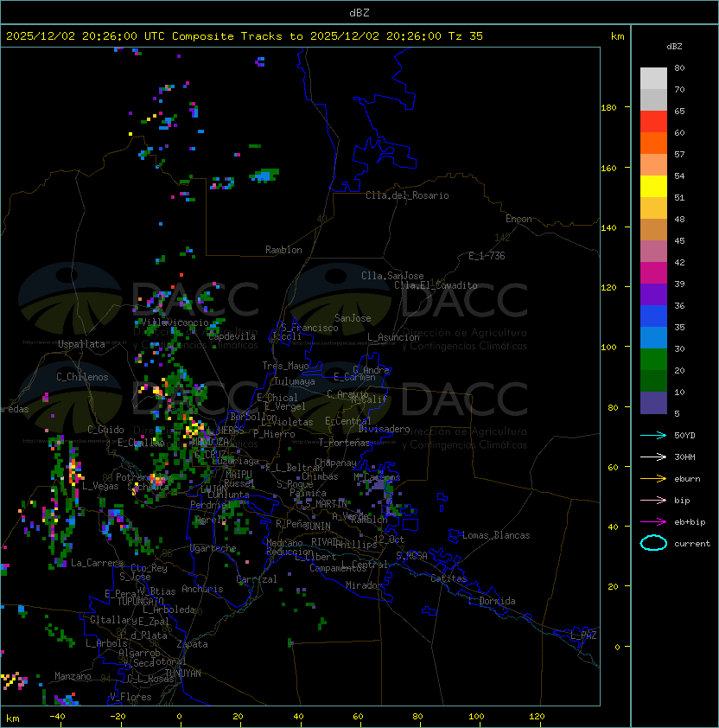The image size is (719, 728).
Task: Click the '120' km tick on horizontal axis
Action: click(537, 717)
